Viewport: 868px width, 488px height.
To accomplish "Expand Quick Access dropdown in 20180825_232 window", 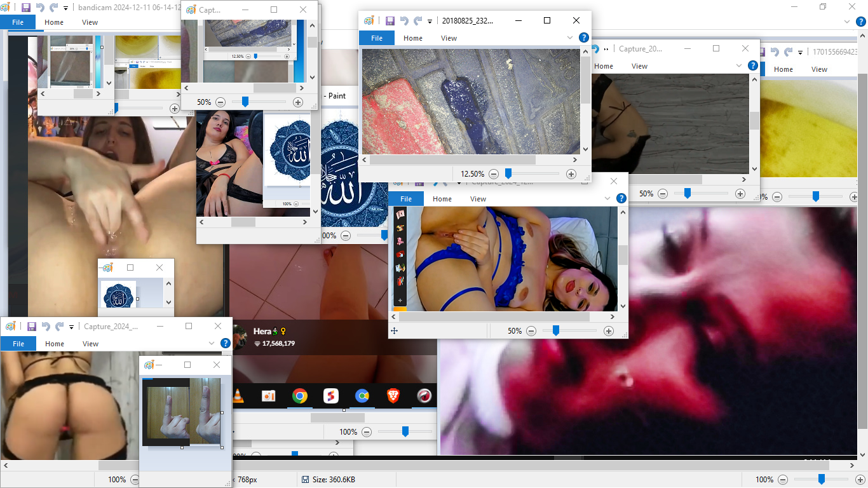I will (x=430, y=21).
